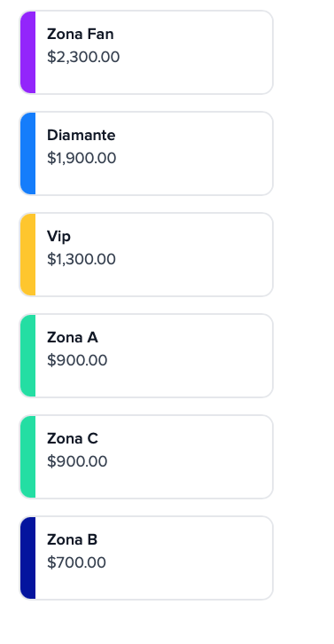Click the $1,300.00 Vip price
The image size is (334, 644).
82,259
